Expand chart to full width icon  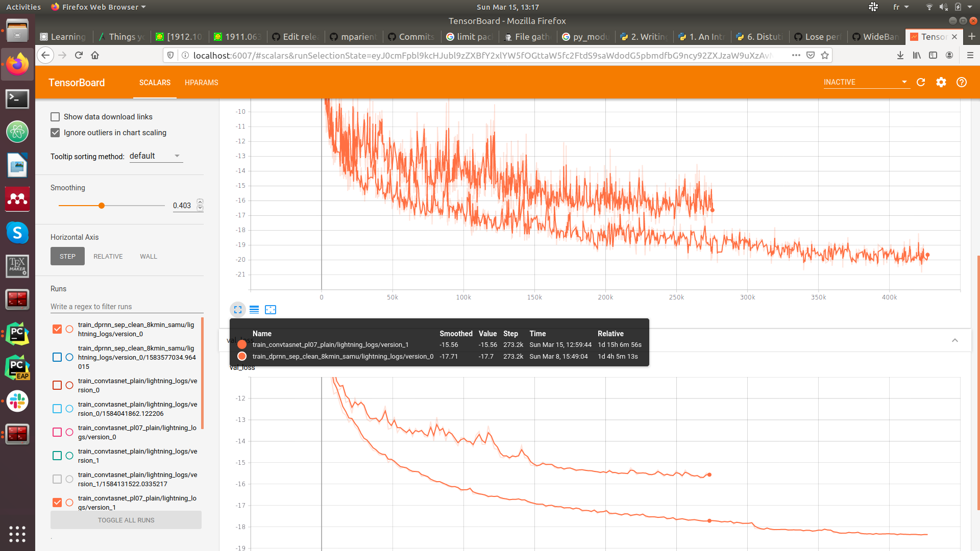click(x=238, y=310)
